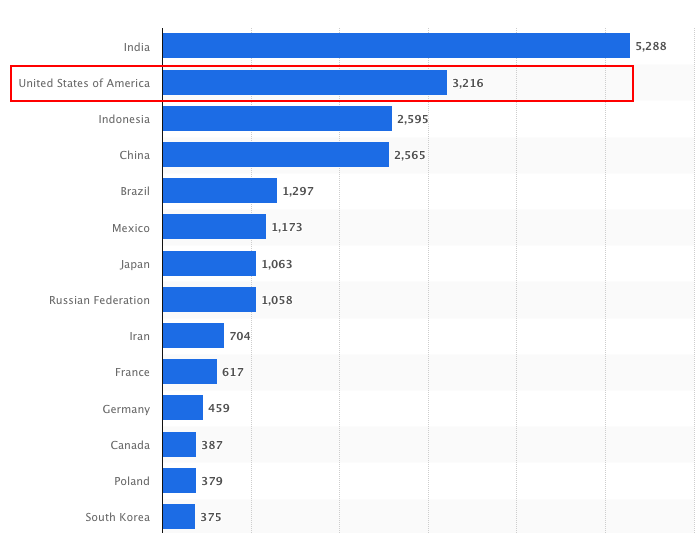Click the 'Russian Federation' axis label
The width and height of the screenshot is (698, 533).
(x=99, y=300)
